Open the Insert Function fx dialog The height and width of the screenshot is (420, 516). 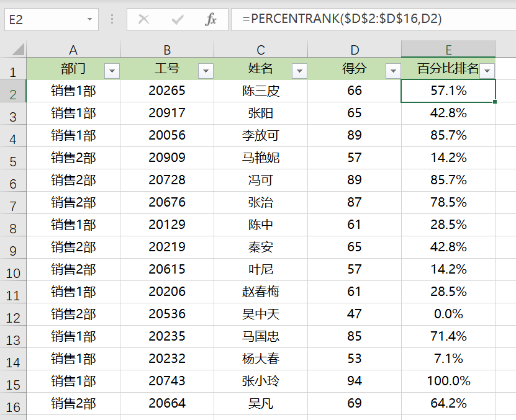coord(210,19)
